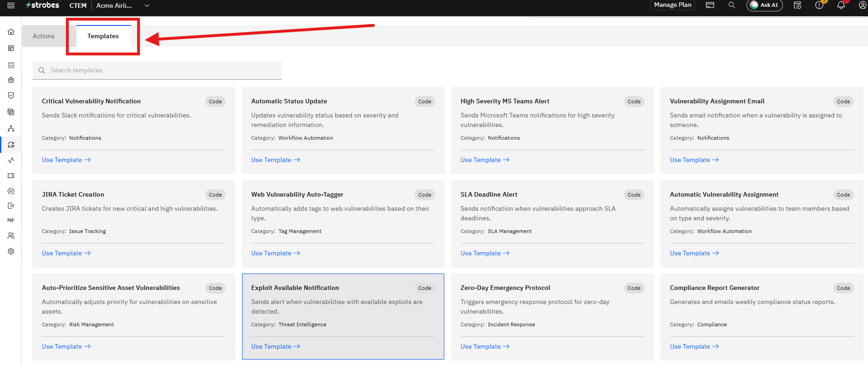Open the Ask AI assistant

pyautogui.click(x=764, y=5)
